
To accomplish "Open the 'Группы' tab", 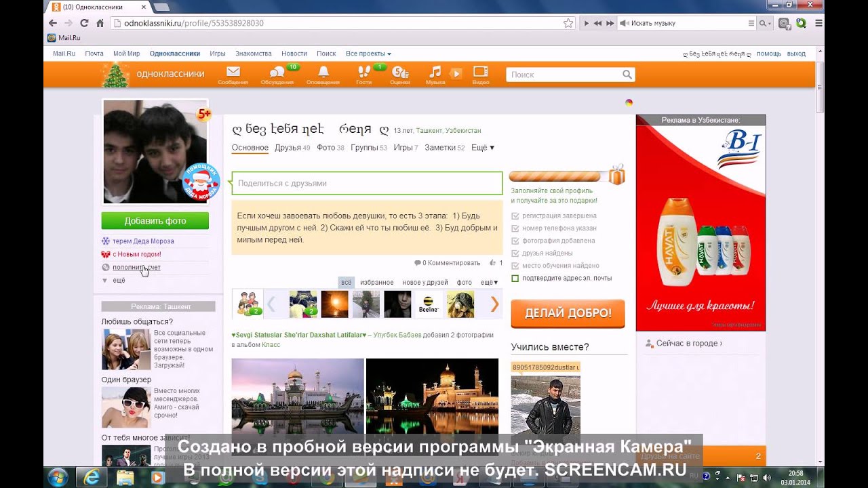I will (x=369, y=148).
